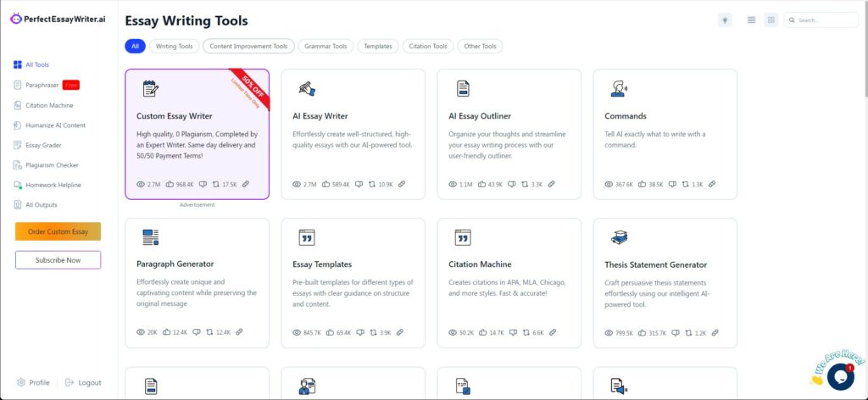Click the Order Custom Essay button
This screenshot has width=868, height=400.
(x=58, y=232)
